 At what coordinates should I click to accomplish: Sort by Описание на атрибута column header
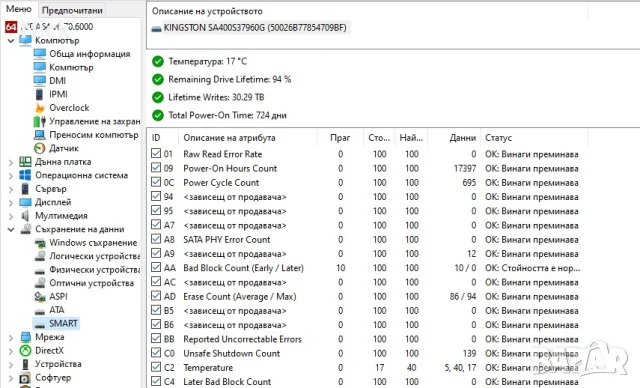(247, 137)
